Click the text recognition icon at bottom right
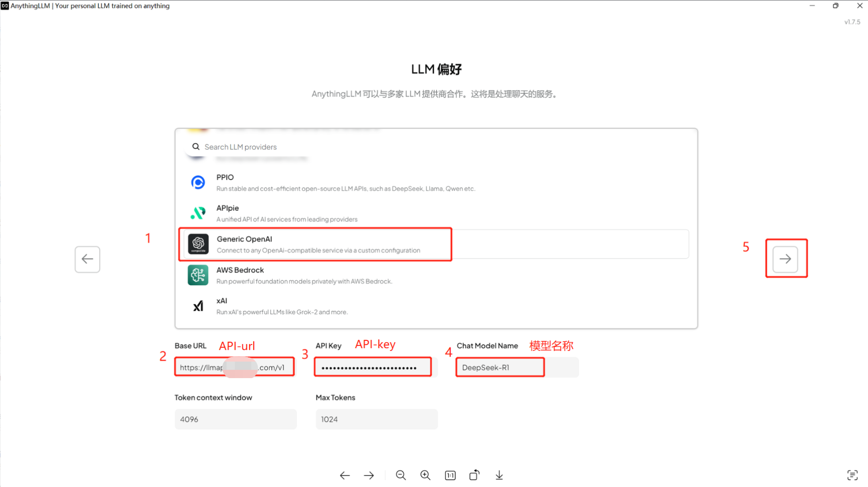 [x=852, y=475]
